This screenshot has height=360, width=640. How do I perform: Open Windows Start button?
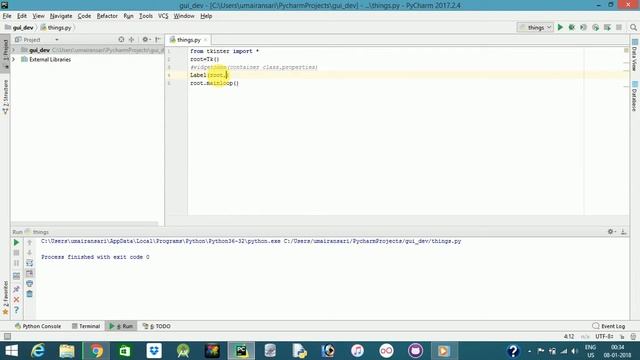point(11,351)
